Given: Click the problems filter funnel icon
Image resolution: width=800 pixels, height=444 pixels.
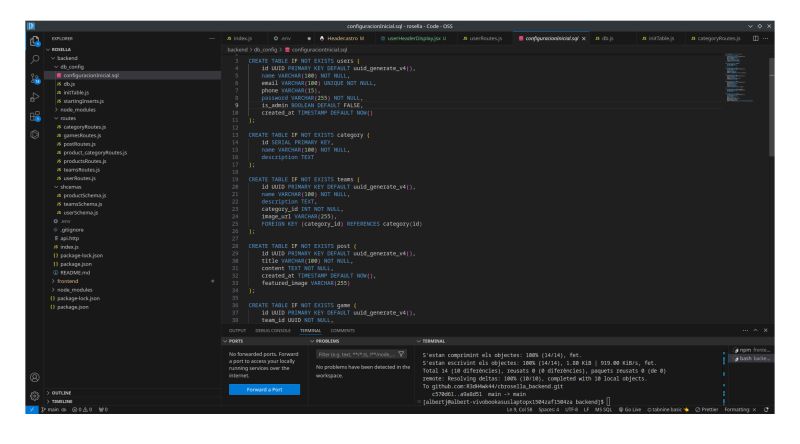Looking at the screenshot, I should pyautogui.click(x=402, y=354).
